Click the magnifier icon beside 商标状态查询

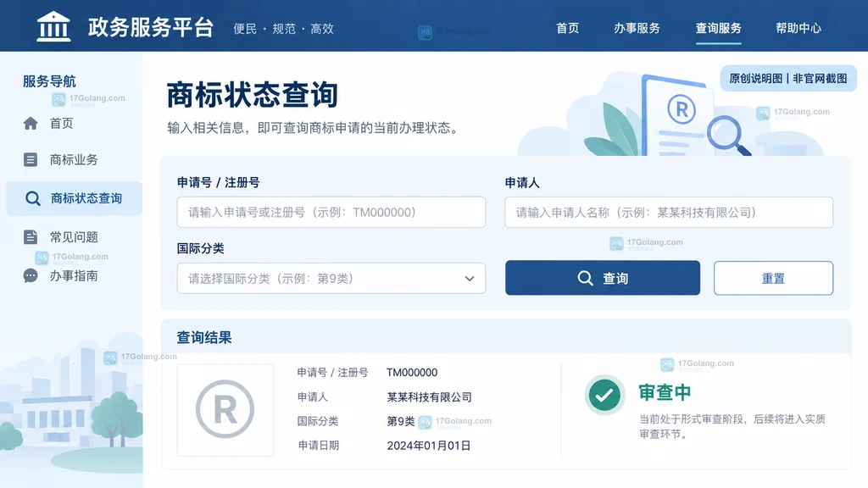click(x=33, y=198)
